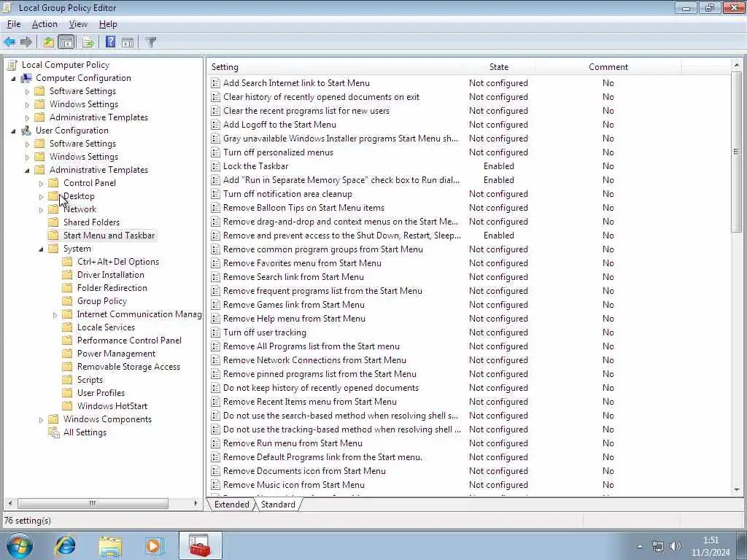Click the network tray icon

pyautogui.click(x=658, y=546)
